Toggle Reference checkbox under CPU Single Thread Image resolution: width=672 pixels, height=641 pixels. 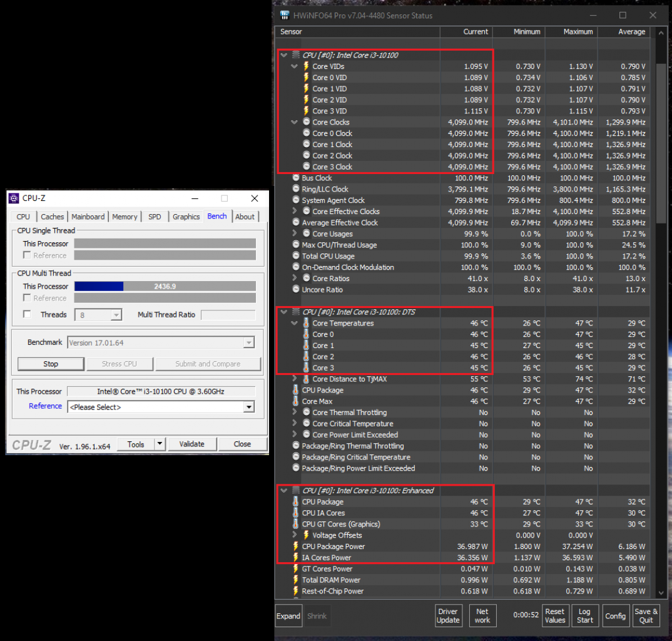pyautogui.click(x=27, y=255)
